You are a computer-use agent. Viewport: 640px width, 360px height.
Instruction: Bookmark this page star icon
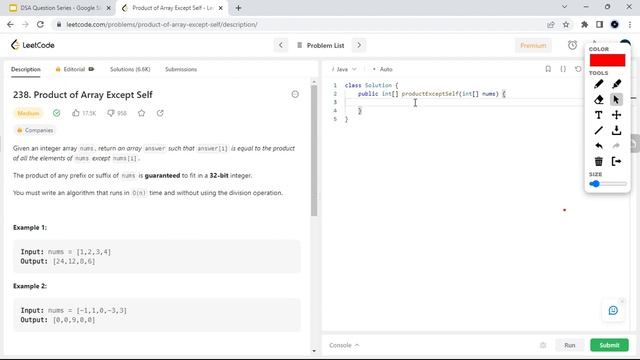pyautogui.click(x=566, y=24)
